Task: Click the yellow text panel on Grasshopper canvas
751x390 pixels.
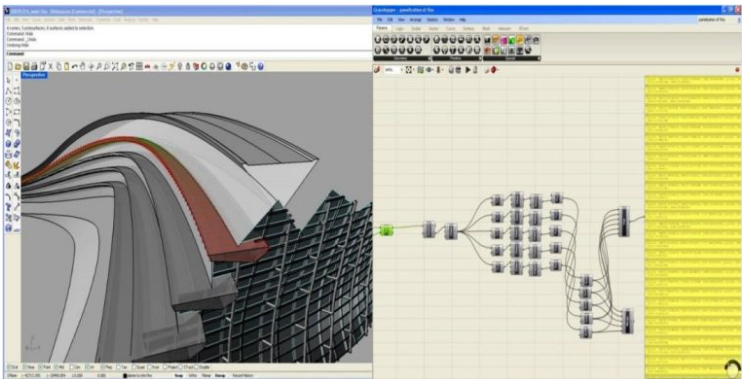Action: point(693,227)
